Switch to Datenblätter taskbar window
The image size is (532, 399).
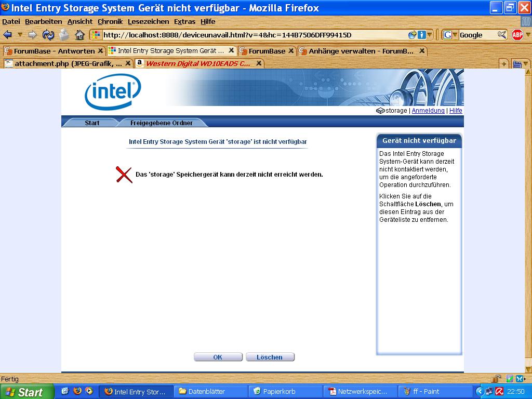(x=210, y=392)
